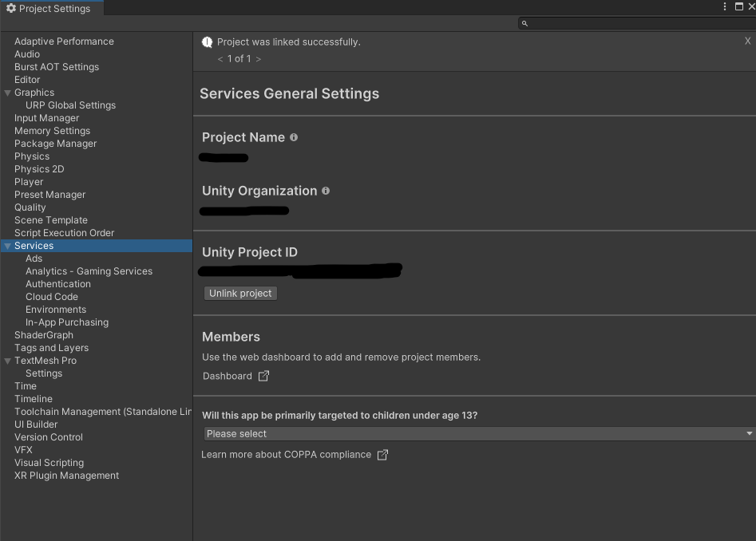Maximize the Project Settings window
Screen dimensions: 756x541
[x=738, y=6]
